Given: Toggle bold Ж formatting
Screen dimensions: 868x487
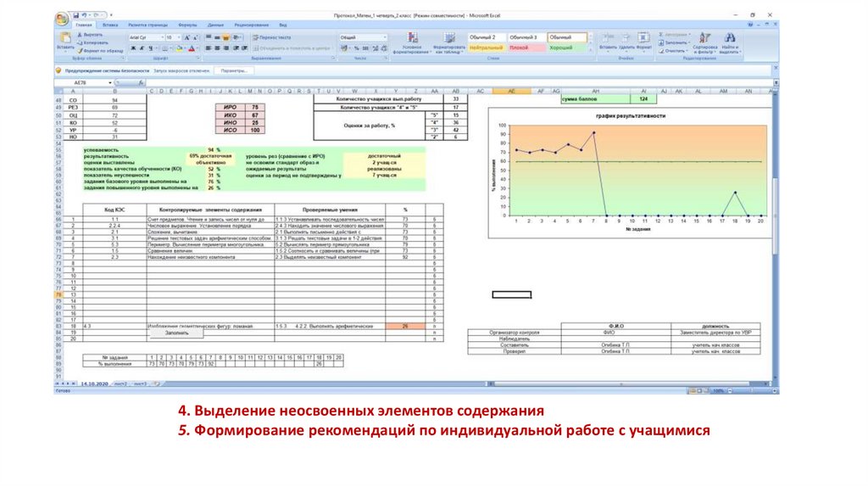Looking at the screenshot, I should [x=133, y=48].
